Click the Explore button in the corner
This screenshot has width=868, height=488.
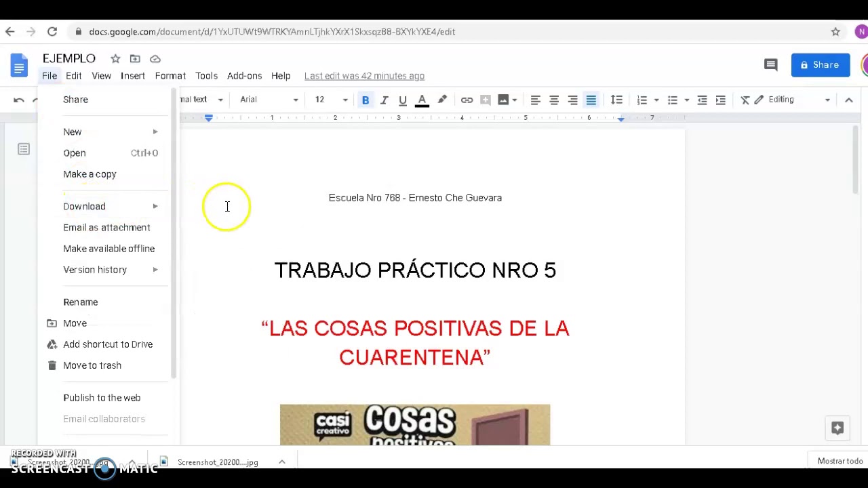[x=837, y=428]
